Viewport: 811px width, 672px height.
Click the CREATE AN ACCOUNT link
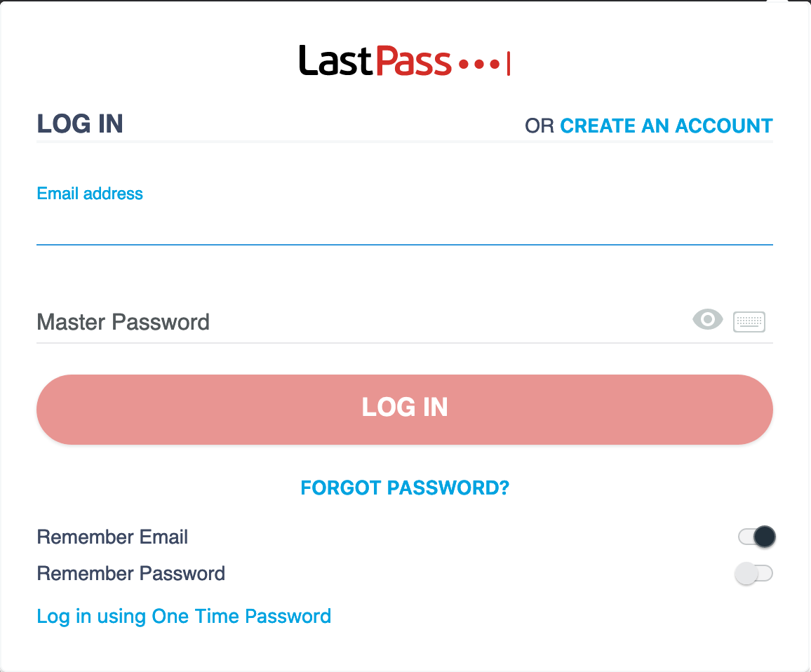tap(666, 126)
